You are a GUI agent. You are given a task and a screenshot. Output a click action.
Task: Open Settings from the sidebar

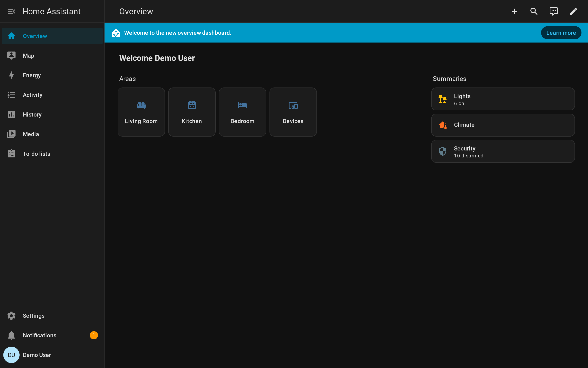click(x=52, y=316)
